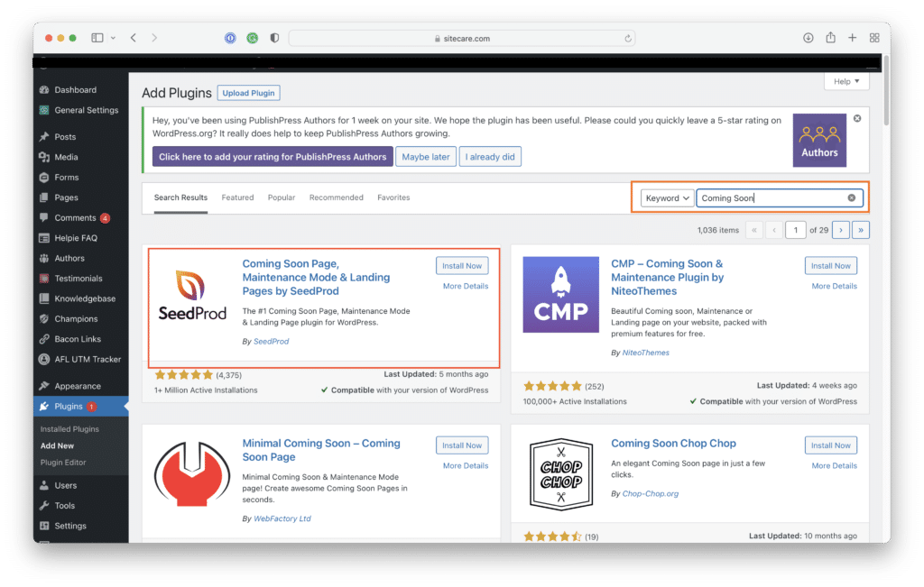Viewport: 924px width, 587px height.
Task: Click the 1Password extension icon
Action: 230,38
